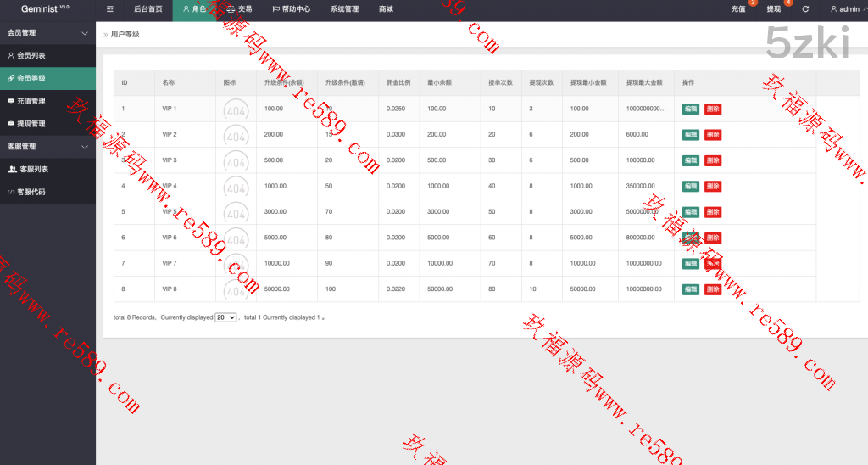Image resolution: width=868 pixels, height=465 pixels.
Task: Open 客服代码 in the sidebar
Action: pyautogui.click(x=31, y=193)
